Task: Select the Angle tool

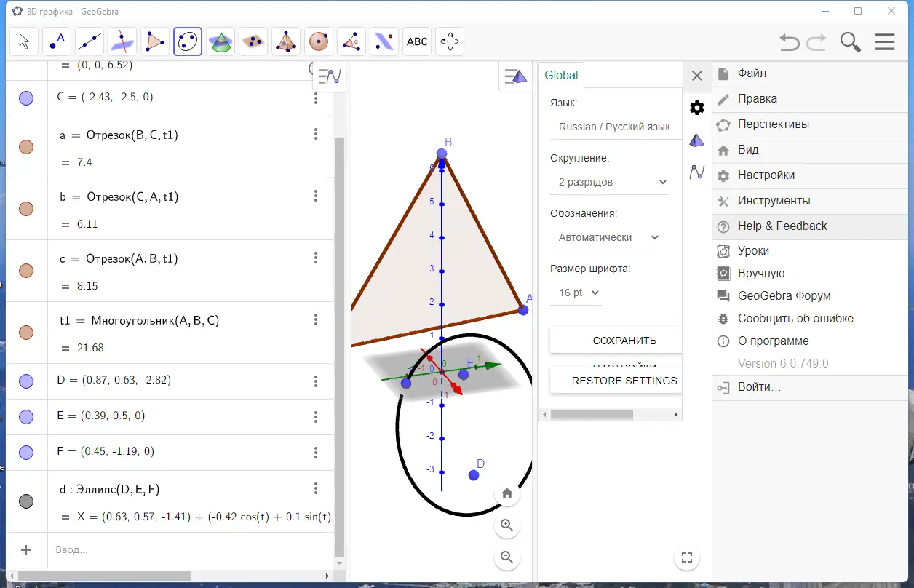Action: (x=351, y=41)
